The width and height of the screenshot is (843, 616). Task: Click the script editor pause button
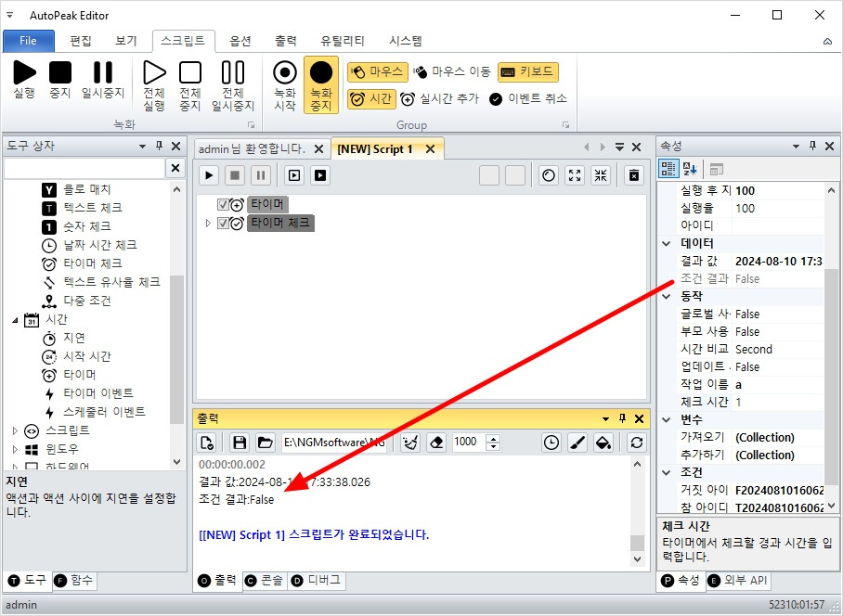[x=261, y=175]
